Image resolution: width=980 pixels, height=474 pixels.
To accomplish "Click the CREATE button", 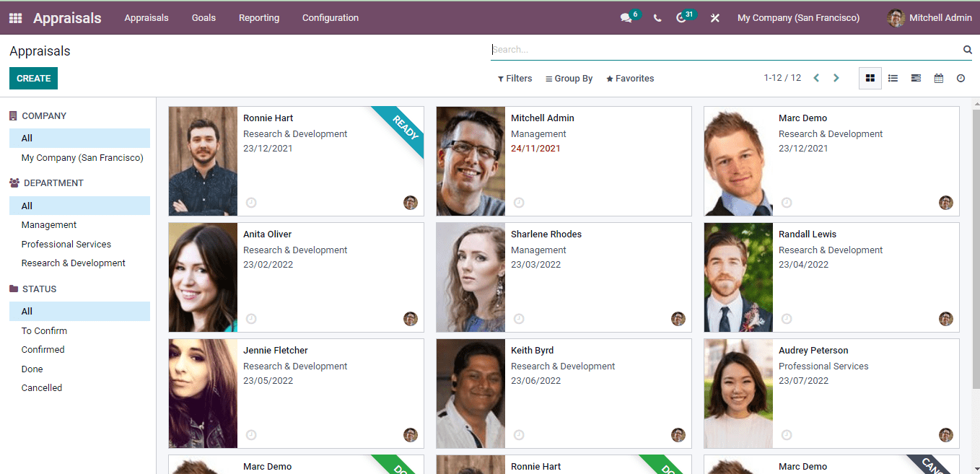I will (33, 79).
